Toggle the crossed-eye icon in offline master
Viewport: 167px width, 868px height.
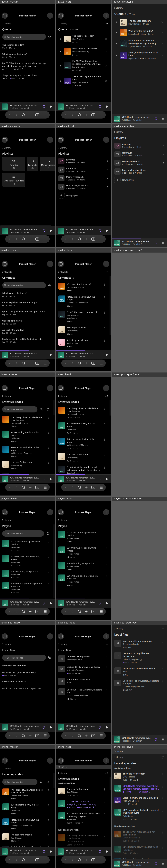pyautogui.click(x=41, y=782)
